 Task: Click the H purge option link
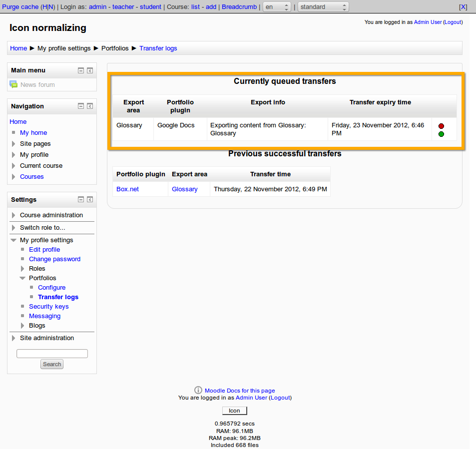(44, 6)
